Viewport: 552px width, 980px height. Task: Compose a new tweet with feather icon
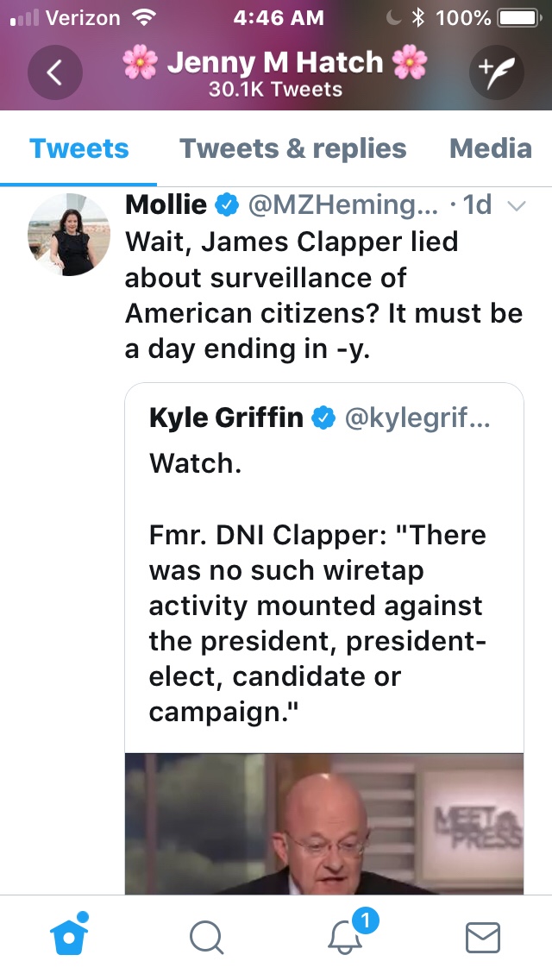coord(497,73)
